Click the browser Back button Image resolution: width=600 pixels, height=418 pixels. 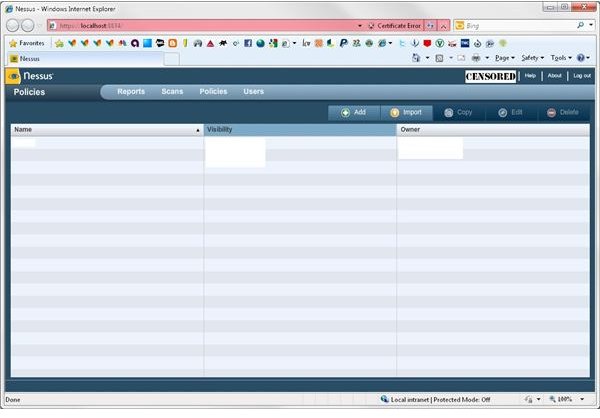point(13,26)
